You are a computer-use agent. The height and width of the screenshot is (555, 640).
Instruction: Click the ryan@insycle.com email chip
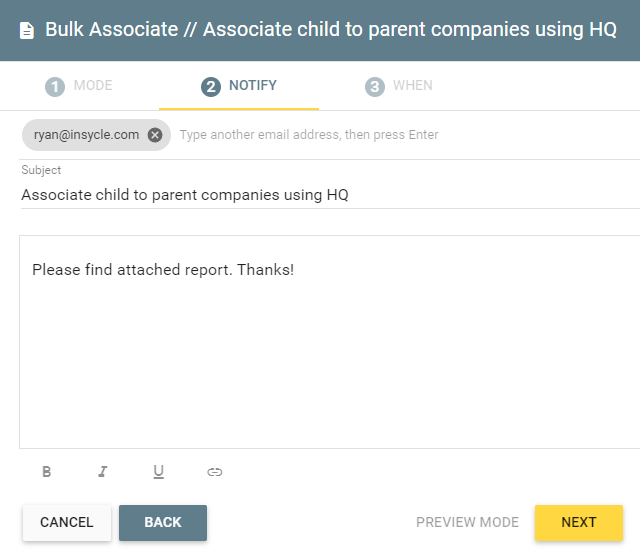pyautogui.click(x=87, y=135)
